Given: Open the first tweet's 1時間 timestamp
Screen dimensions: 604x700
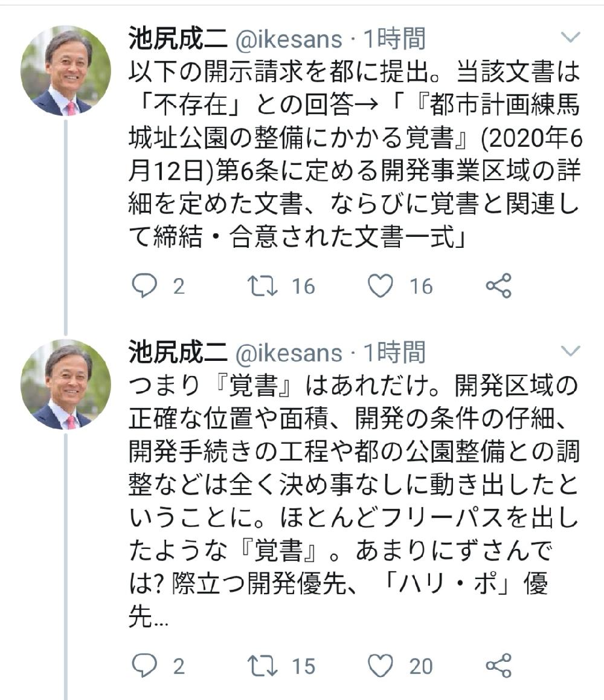Looking at the screenshot, I should click(394, 39).
